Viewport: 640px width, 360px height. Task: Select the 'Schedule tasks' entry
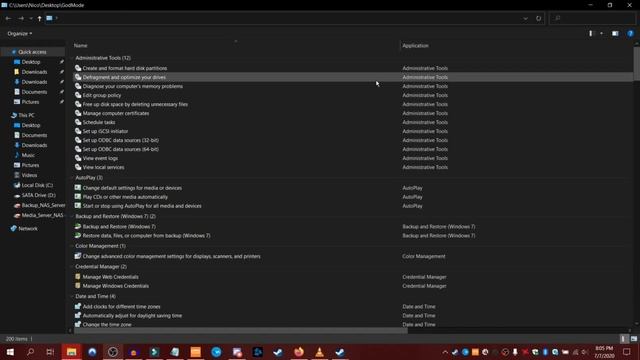click(x=99, y=122)
